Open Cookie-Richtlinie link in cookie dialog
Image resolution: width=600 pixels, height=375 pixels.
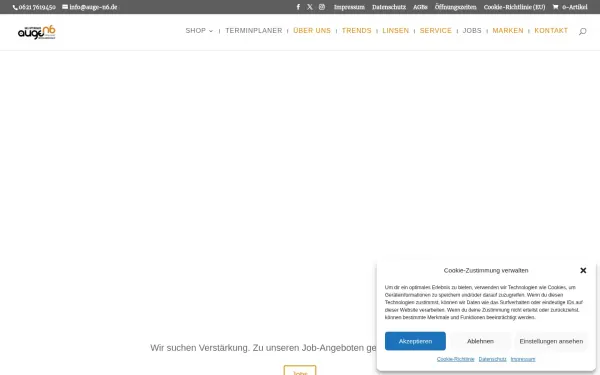(x=455, y=359)
